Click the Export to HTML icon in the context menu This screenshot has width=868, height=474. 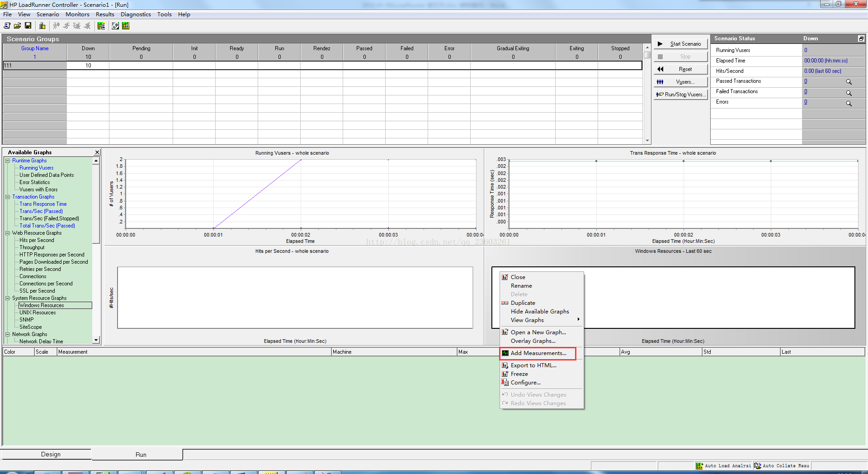(x=505, y=365)
